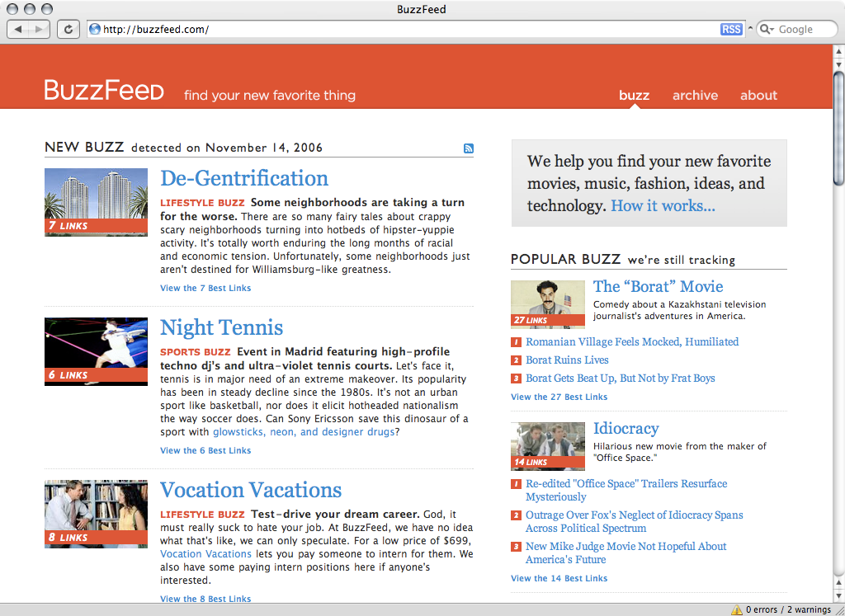Click the number 1 badge beside Re-edited Office Space

click(x=516, y=484)
